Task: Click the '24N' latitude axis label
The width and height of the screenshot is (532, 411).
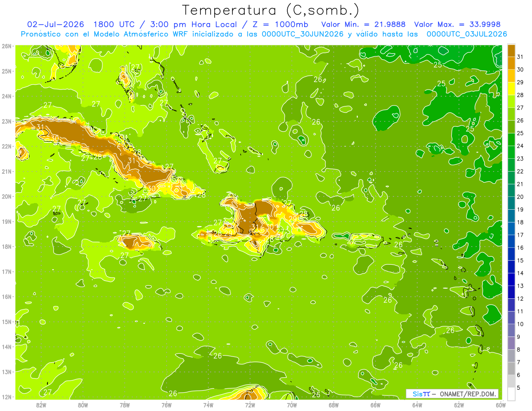Action: pyautogui.click(x=7, y=96)
